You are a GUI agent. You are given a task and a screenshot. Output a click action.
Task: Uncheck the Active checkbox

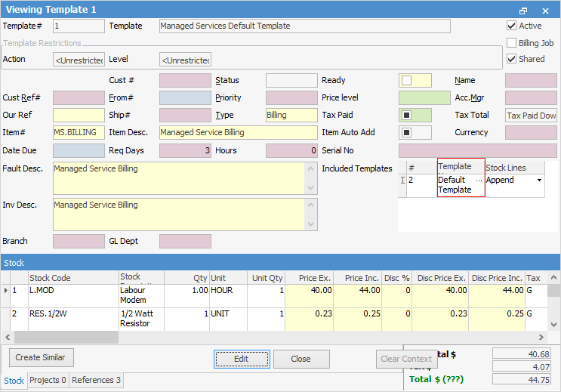(x=512, y=26)
